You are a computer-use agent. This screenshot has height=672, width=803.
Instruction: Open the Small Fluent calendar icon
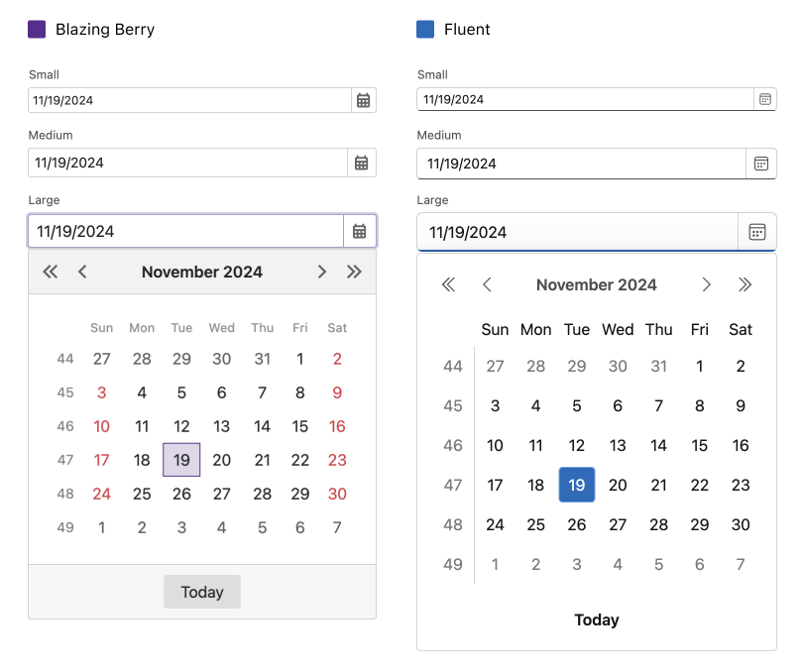(x=762, y=99)
